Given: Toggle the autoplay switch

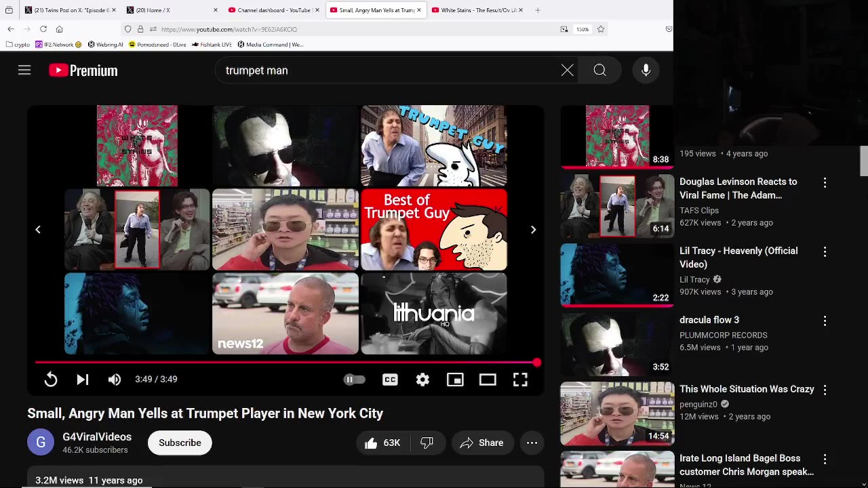Looking at the screenshot, I should (354, 380).
